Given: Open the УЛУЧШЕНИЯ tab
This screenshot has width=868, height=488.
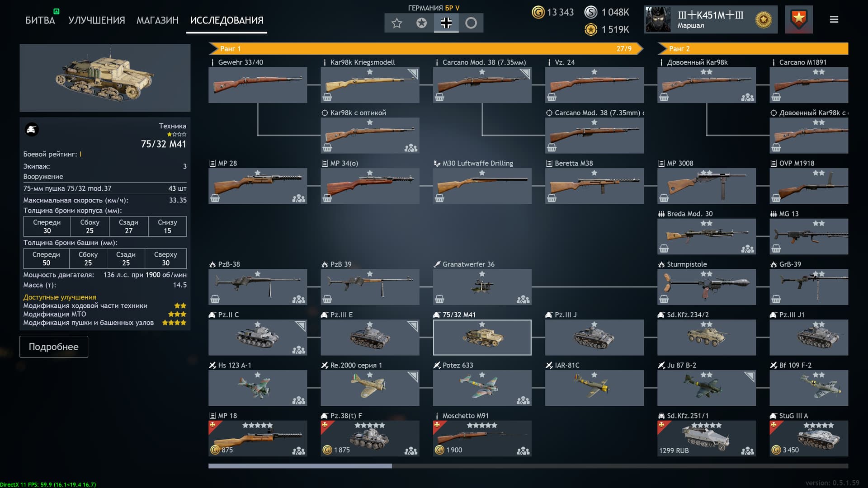Looking at the screenshot, I should (x=96, y=20).
